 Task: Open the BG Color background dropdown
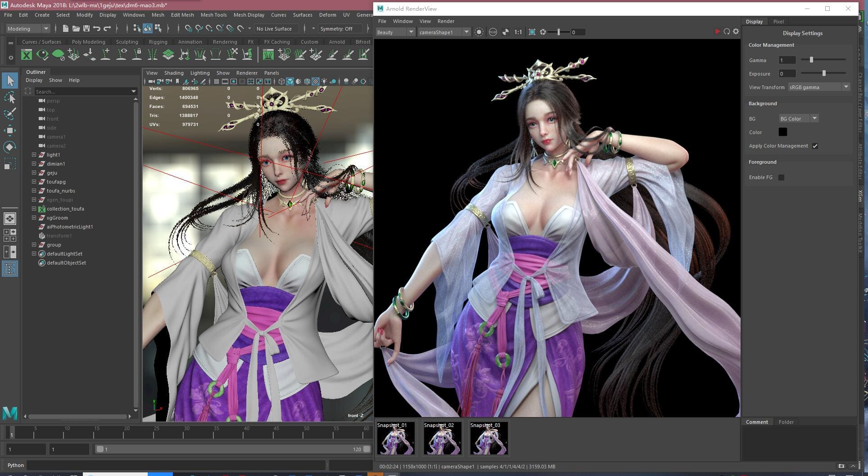[798, 118]
